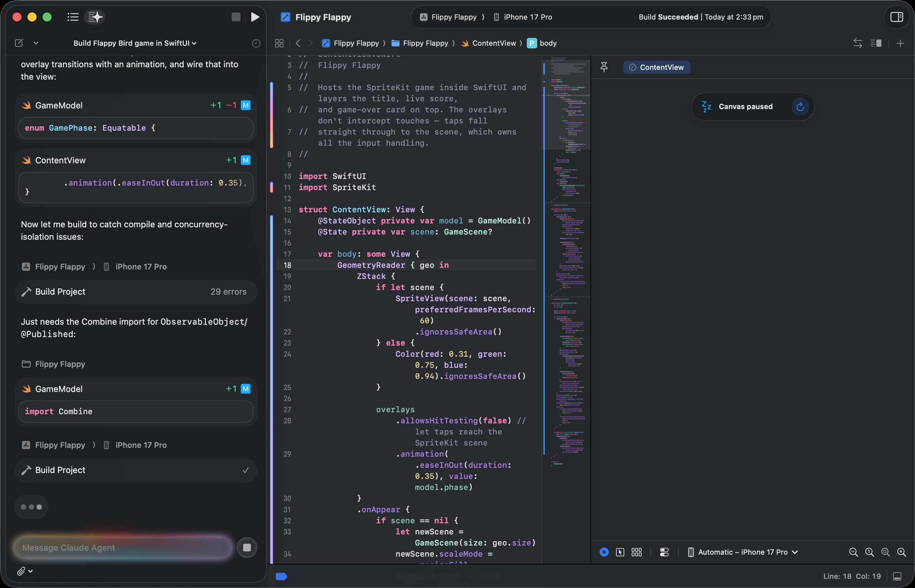
Task: Open preview Variants grid
Action: [636, 552]
